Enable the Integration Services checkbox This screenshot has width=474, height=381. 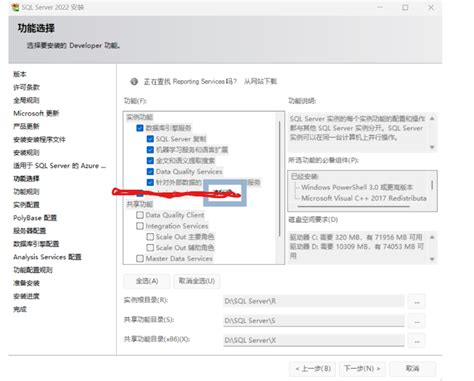[140, 226]
